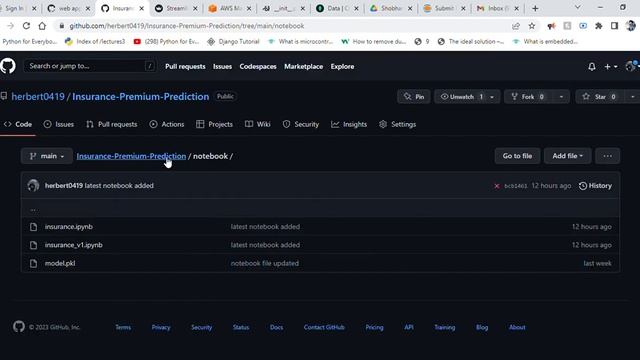The width and height of the screenshot is (640, 360).
Task: Open the Projects tab
Action: pos(214,124)
